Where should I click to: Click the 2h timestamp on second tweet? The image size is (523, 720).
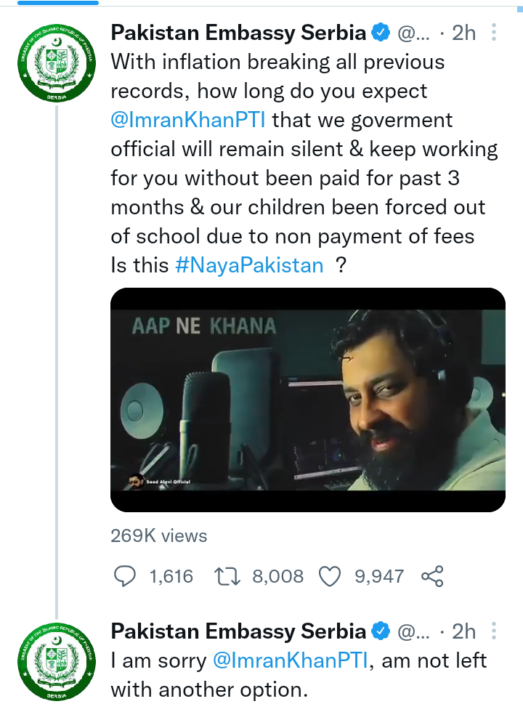click(464, 631)
